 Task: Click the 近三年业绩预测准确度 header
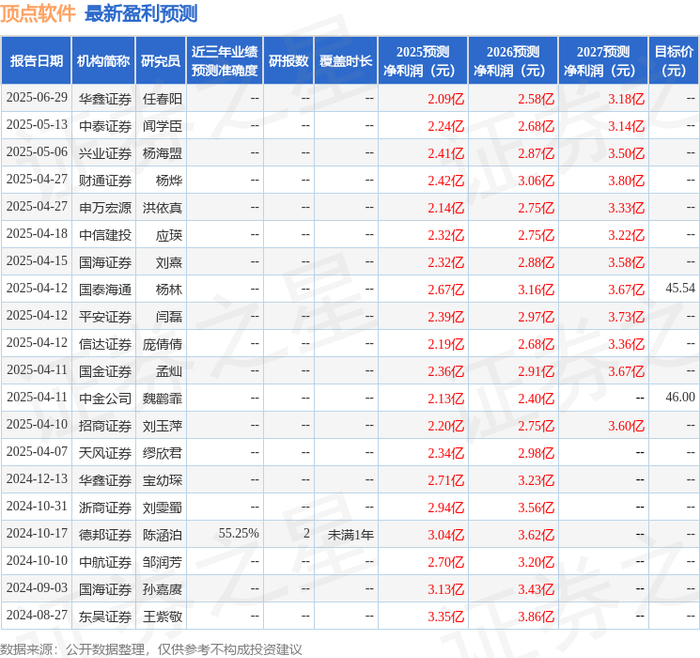(x=225, y=61)
